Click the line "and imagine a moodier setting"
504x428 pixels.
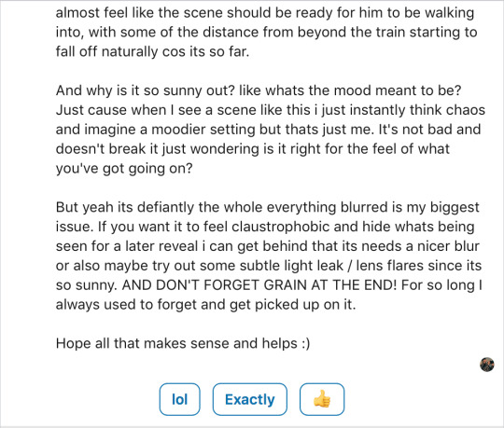268,130
